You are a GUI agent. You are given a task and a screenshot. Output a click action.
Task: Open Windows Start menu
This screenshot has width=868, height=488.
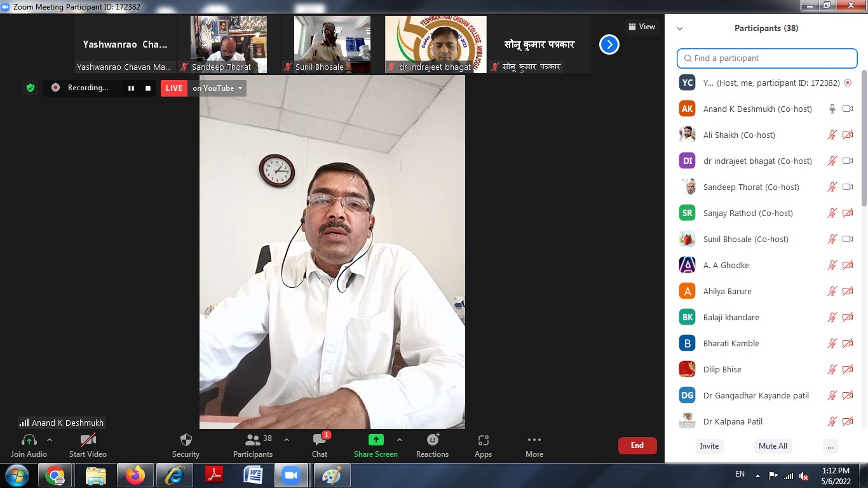point(17,475)
